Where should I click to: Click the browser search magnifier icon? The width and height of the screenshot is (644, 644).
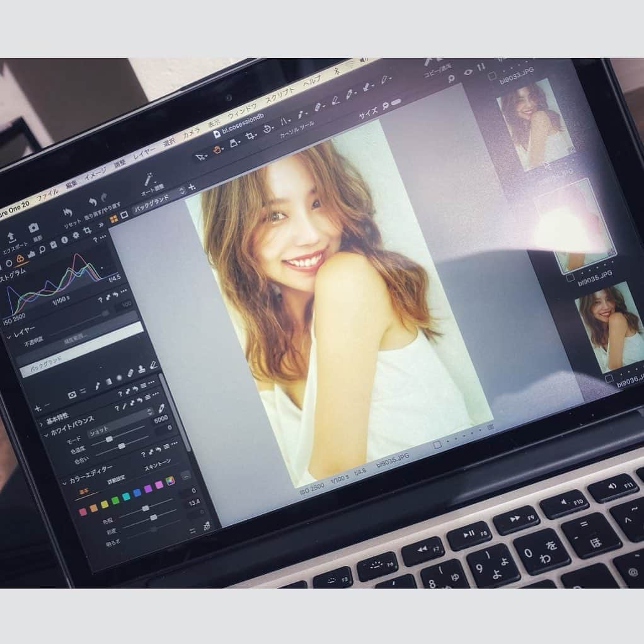pyautogui.click(x=451, y=78)
